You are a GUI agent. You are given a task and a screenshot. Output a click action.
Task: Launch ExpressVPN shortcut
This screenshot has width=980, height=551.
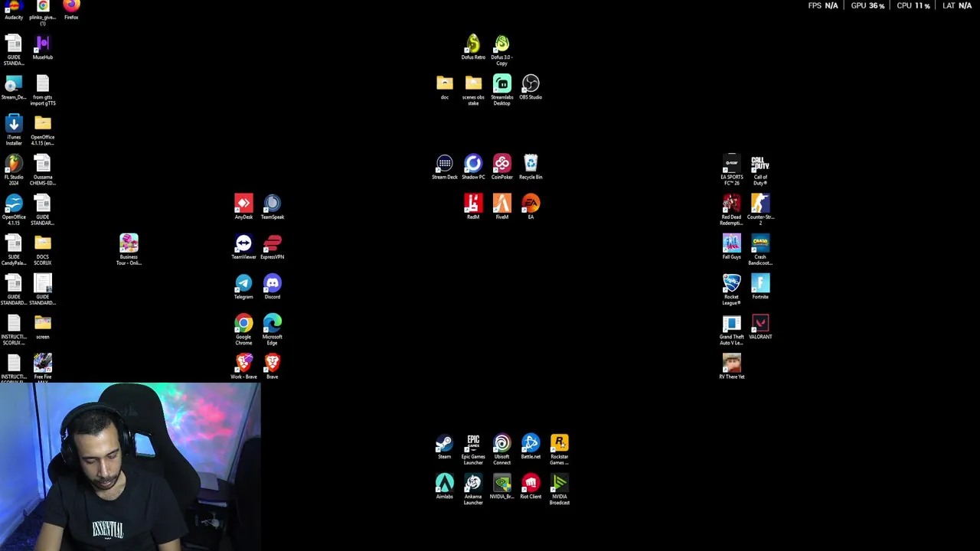(273, 246)
